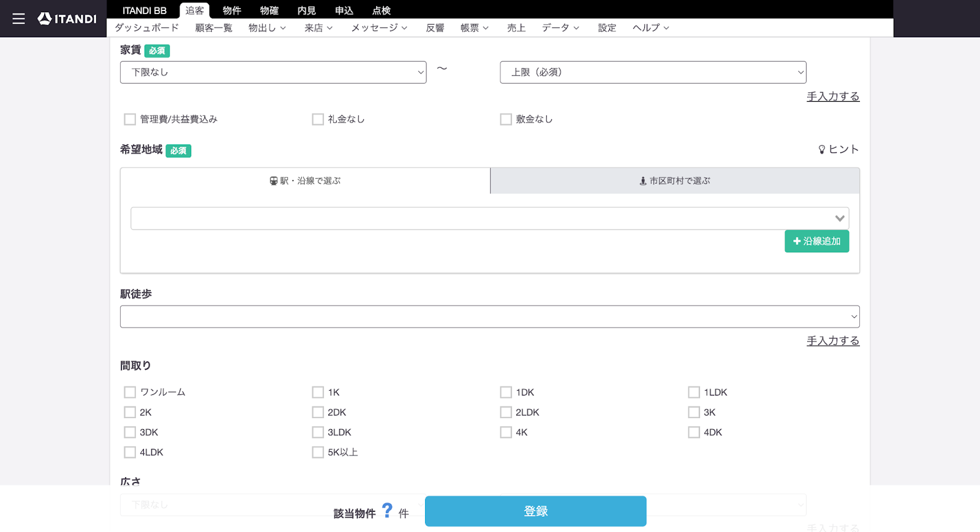Open the 駅徒歩 dropdown
Image resolution: width=980 pixels, height=532 pixels.
490,317
